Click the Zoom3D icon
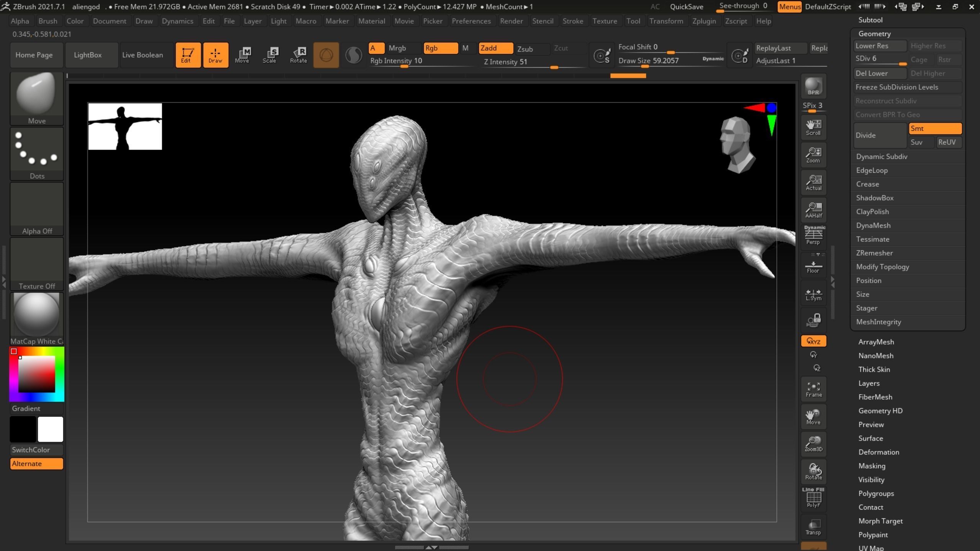Image resolution: width=980 pixels, height=551 pixels. (x=813, y=444)
